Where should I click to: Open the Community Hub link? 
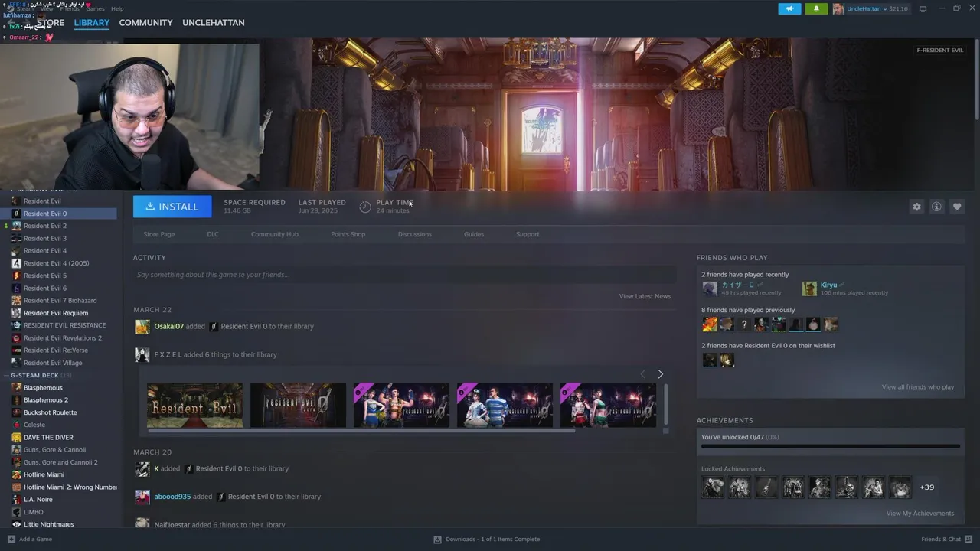click(275, 234)
